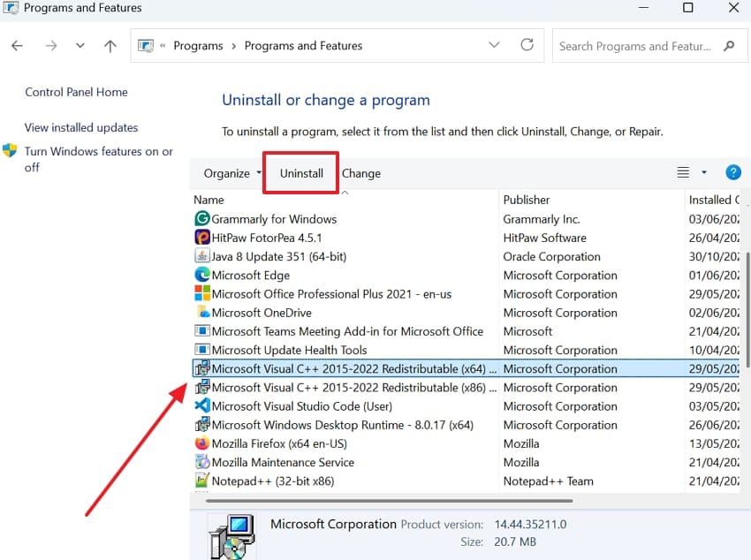This screenshot has width=751, height=560.
Task: Open more view options dropdown arrow
Action: (x=704, y=172)
